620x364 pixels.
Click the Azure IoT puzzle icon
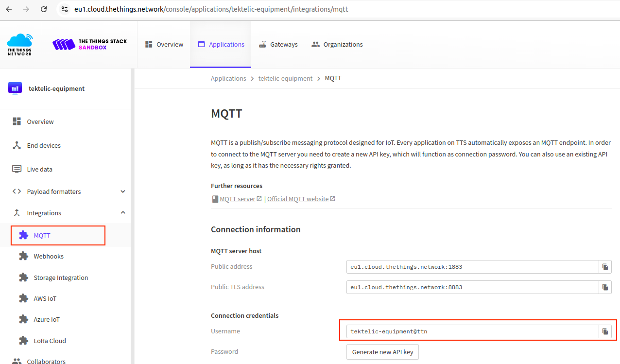point(23,319)
